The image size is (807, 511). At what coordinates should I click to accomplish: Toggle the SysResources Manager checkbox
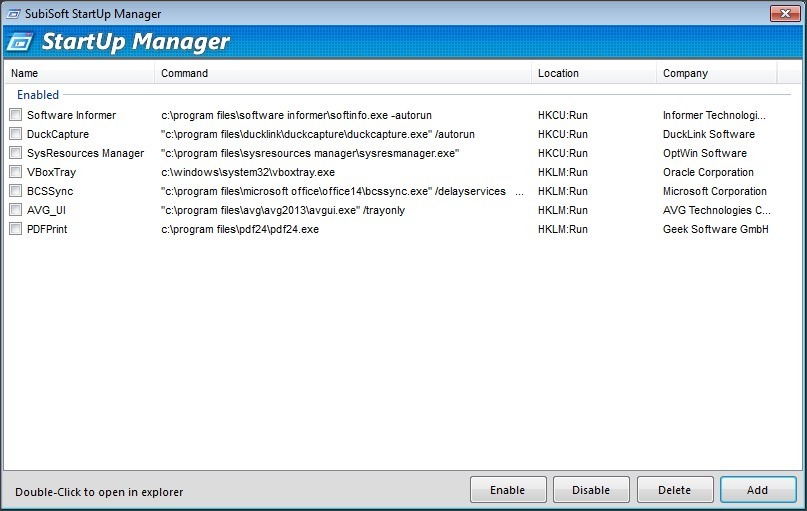pyautogui.click(x=15, y=153)
